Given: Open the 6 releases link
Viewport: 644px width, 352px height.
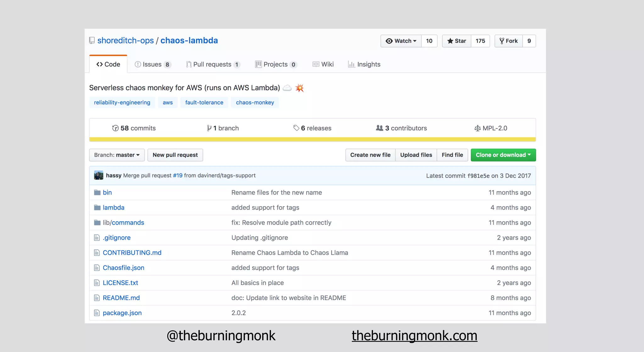Looking at the screenshot, I should [312, 128].
